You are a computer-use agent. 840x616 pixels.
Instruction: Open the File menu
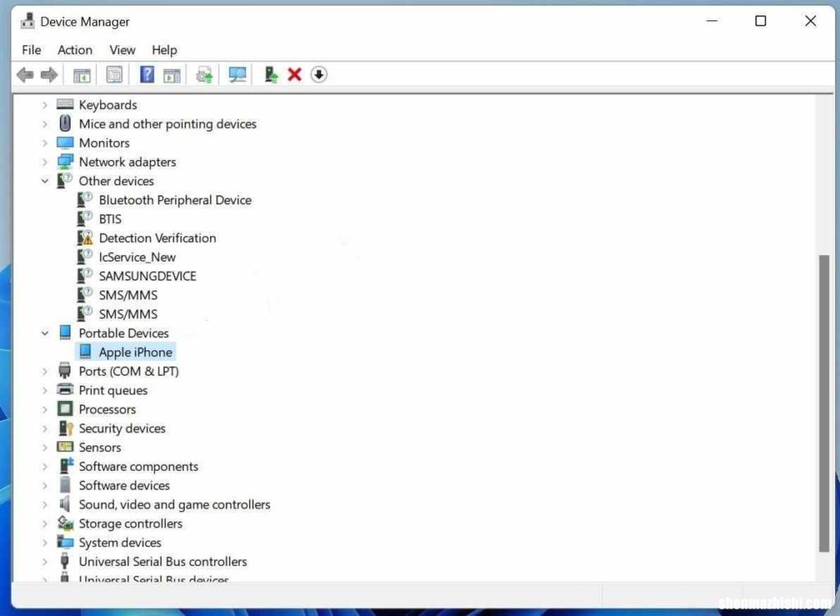coord(31,50)
